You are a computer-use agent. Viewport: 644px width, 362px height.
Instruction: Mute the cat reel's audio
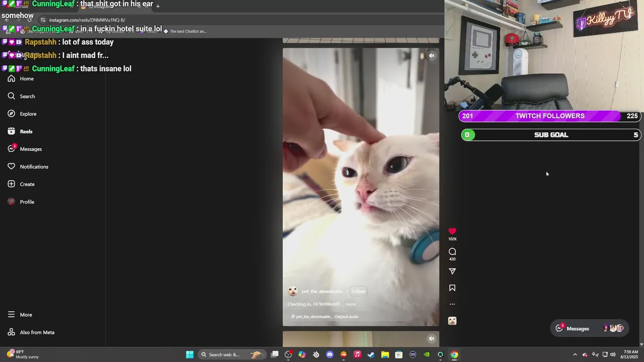pos(432,56)
